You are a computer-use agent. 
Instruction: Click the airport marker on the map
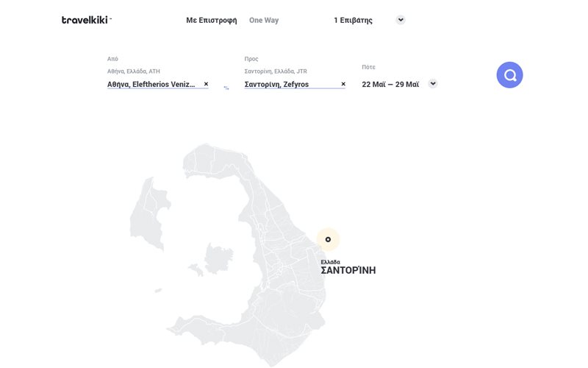[328, 239]
